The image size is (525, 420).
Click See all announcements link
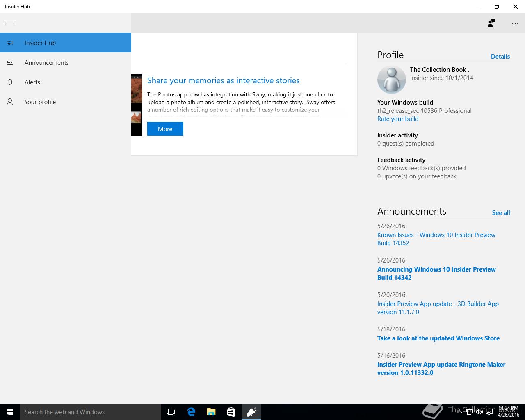[501, 213]
